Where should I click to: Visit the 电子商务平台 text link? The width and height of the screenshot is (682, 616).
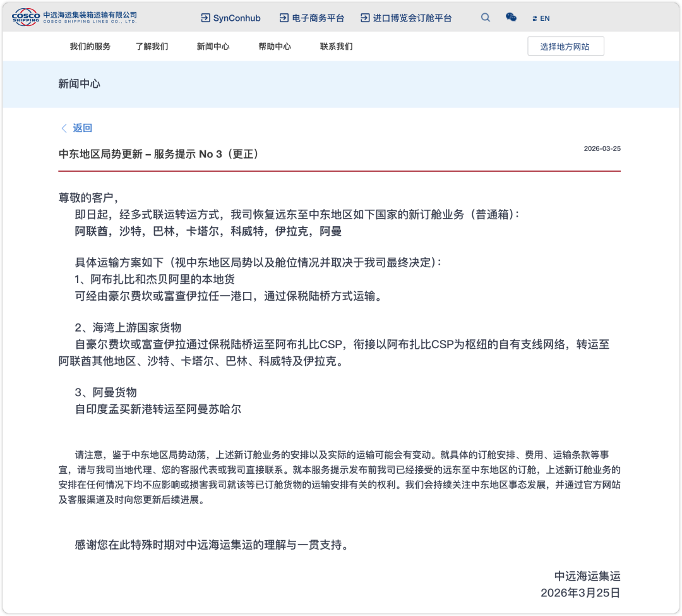318,18
